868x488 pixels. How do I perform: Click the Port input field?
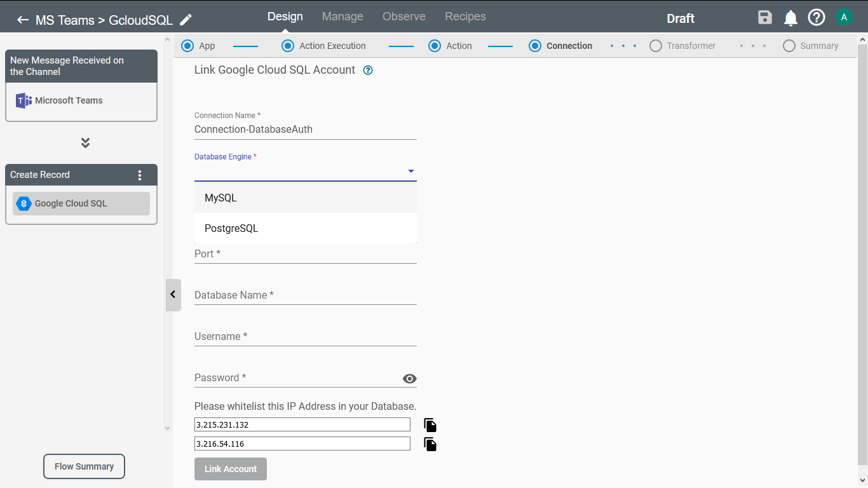(306, 254)
